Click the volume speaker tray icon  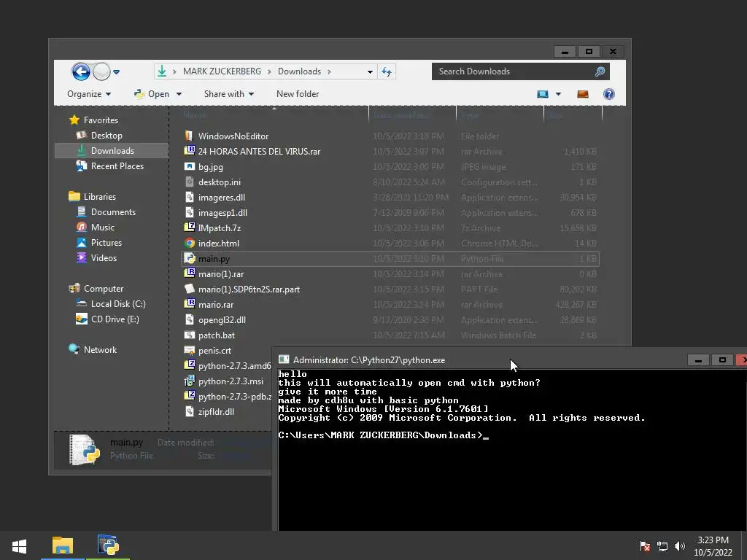[x=680, y=546]
